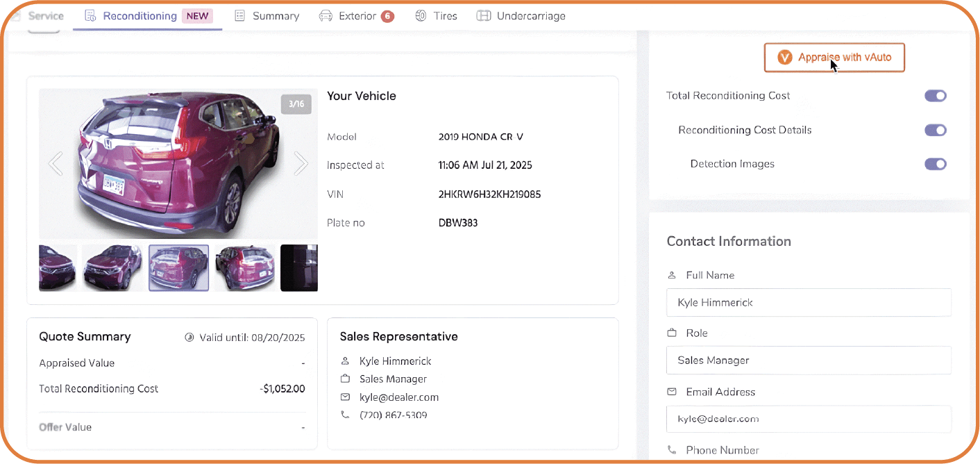
Task: Click the vAuto logo icon in Appraise button
Action: click(784, 58)
